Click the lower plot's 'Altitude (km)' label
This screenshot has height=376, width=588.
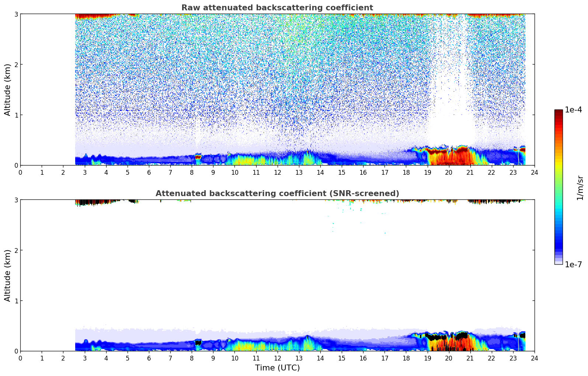pos(8,275)
